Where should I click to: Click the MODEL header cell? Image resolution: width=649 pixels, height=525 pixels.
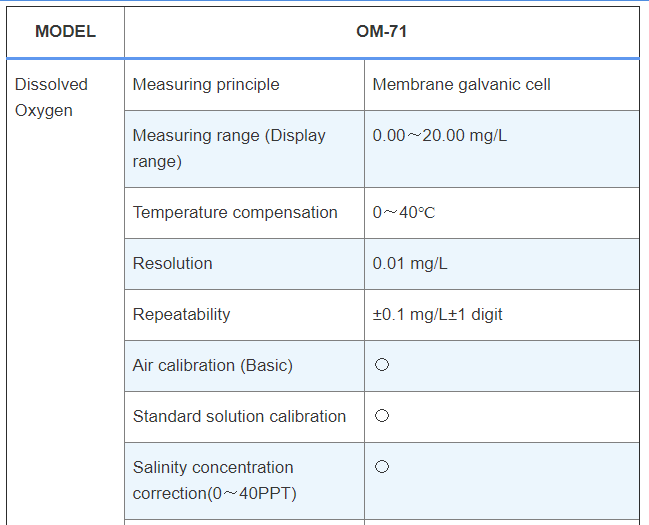tap(65, 32)
